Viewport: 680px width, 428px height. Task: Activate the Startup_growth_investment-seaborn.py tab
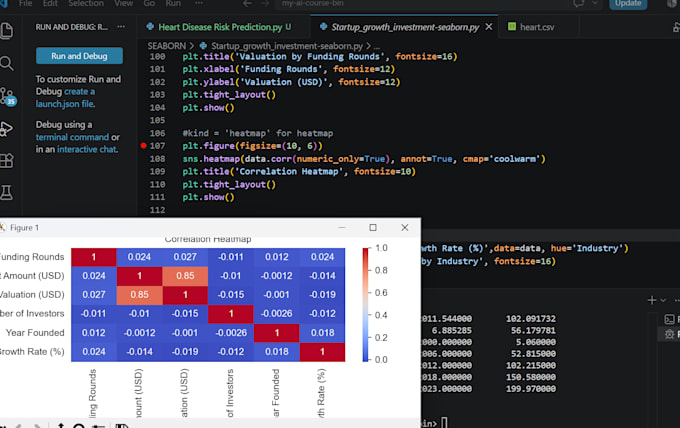point(405,27)
